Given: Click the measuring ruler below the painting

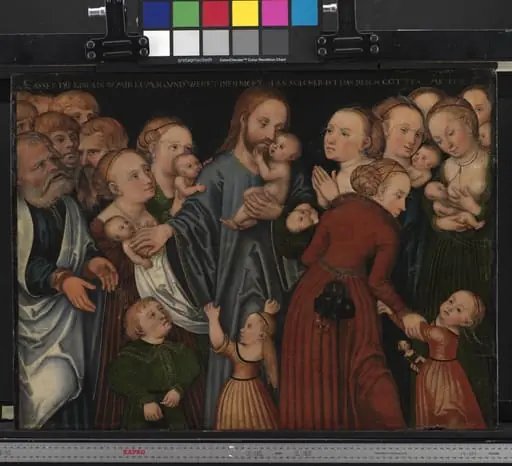Looking at the screenshot, I should [256, 452].
